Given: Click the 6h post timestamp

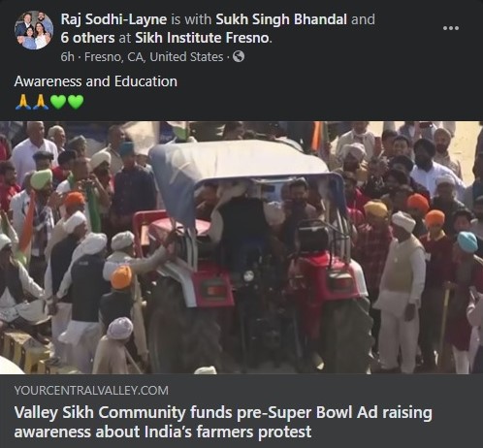Looking at the screenshot, I should point(67,57).
